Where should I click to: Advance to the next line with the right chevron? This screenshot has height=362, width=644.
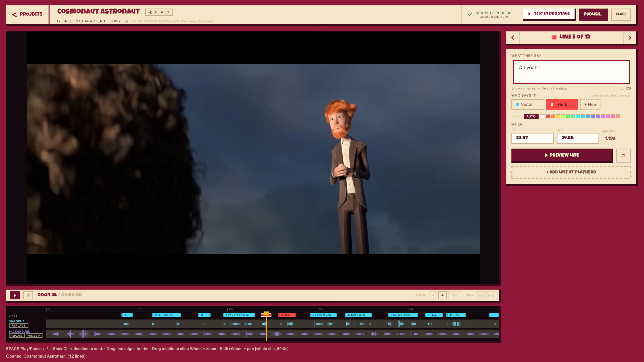(x=630, y=37)
